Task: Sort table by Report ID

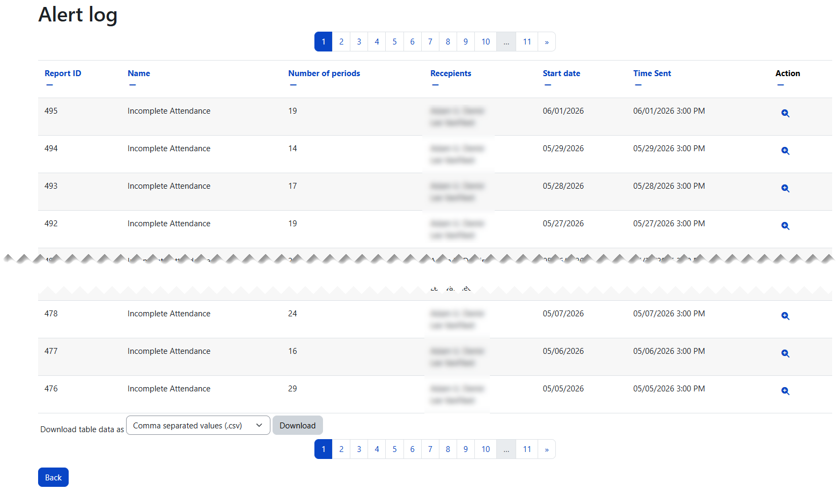Action: click(x=63, y=73)
